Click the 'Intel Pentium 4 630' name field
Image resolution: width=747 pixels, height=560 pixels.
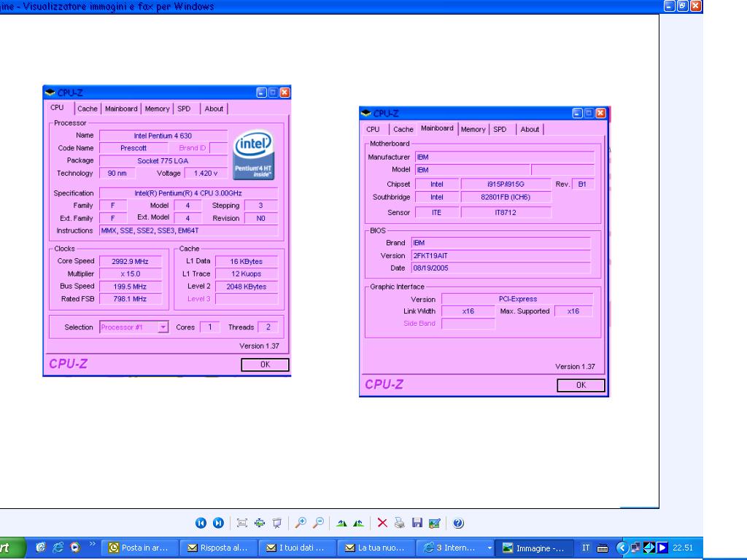[163, 136]
